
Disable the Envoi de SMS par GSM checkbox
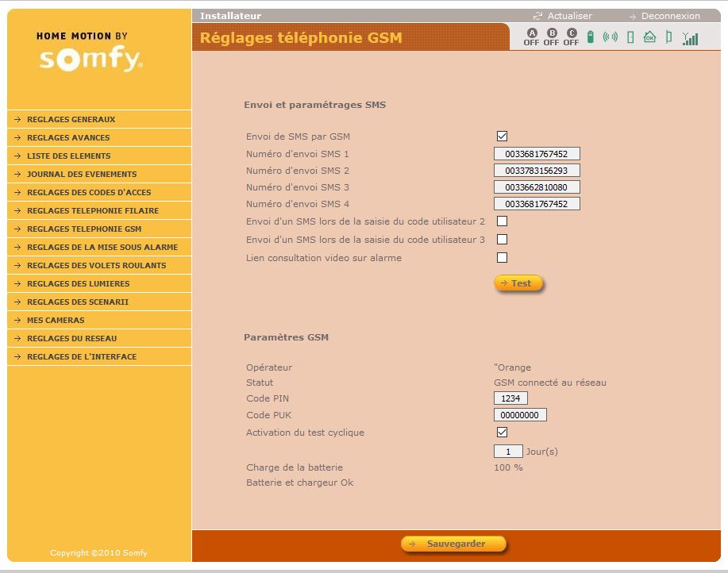(x=502, y=137)
